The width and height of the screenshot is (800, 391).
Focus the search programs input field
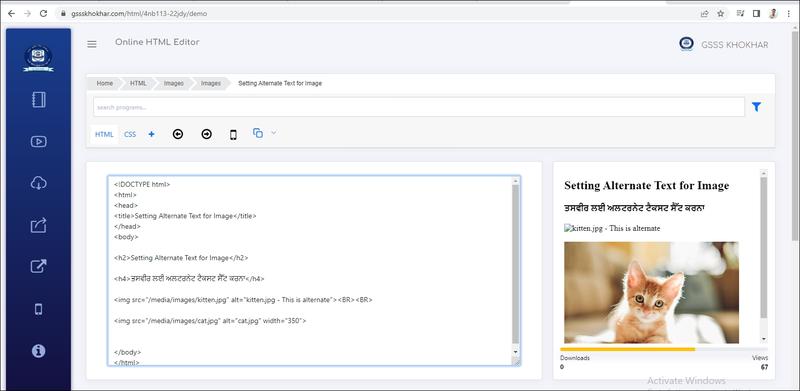click(419, 107)
